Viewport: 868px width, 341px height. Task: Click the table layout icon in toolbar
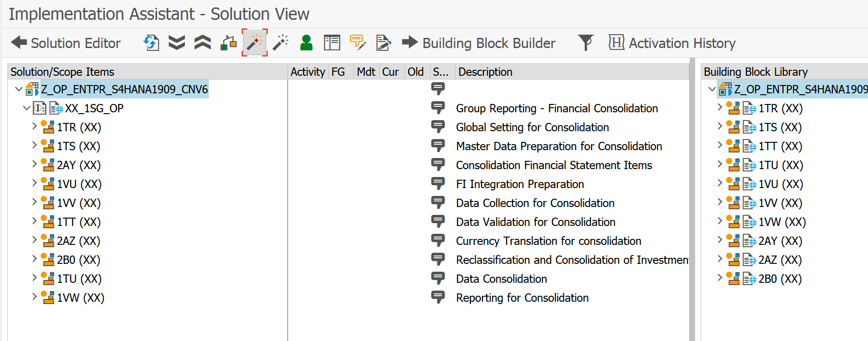tap(332, 43)
